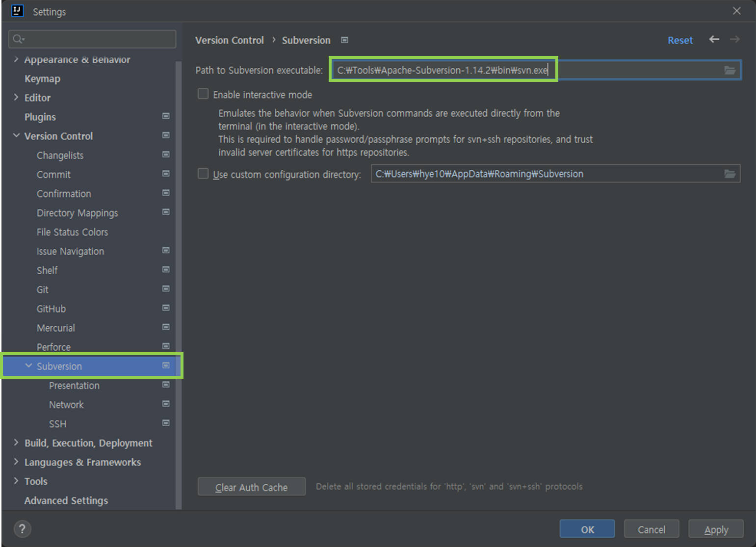Click the settings search field
This screenshot has height=547, width=756.
pyautogui.click(x=92, y=39)
